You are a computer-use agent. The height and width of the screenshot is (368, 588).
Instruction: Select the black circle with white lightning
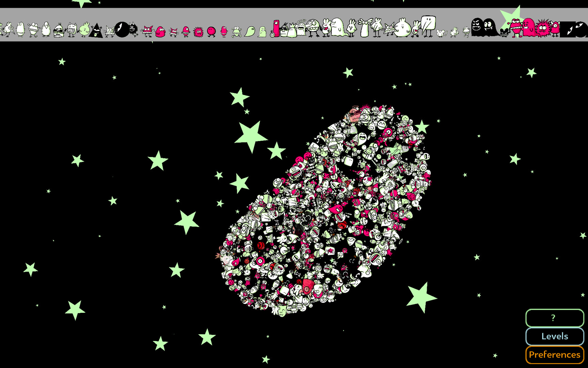pos(121,29)
